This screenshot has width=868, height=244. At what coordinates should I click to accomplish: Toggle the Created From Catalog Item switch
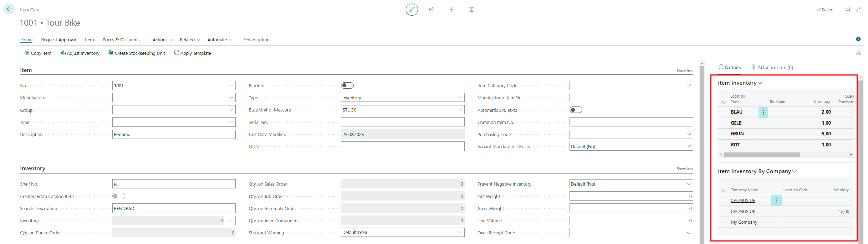point(118,196)
